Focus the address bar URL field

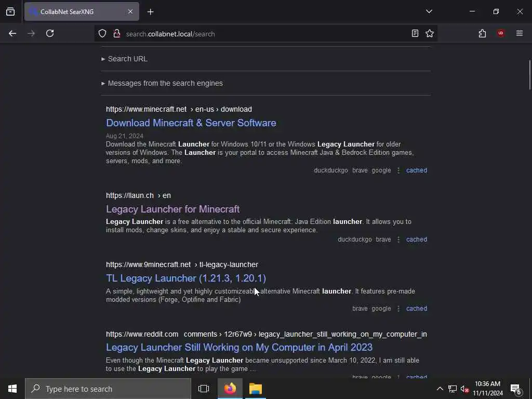[x=267, y=34]
